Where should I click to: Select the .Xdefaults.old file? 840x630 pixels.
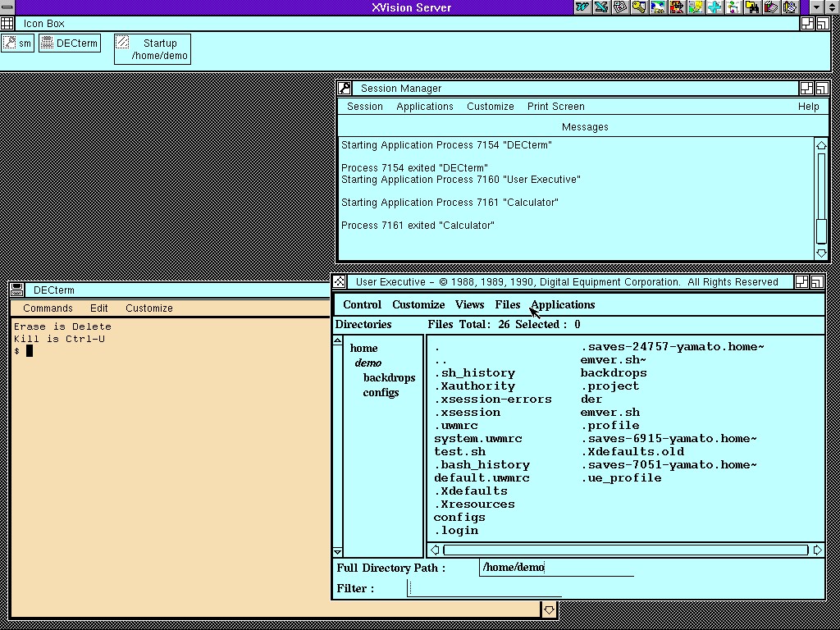632,452
